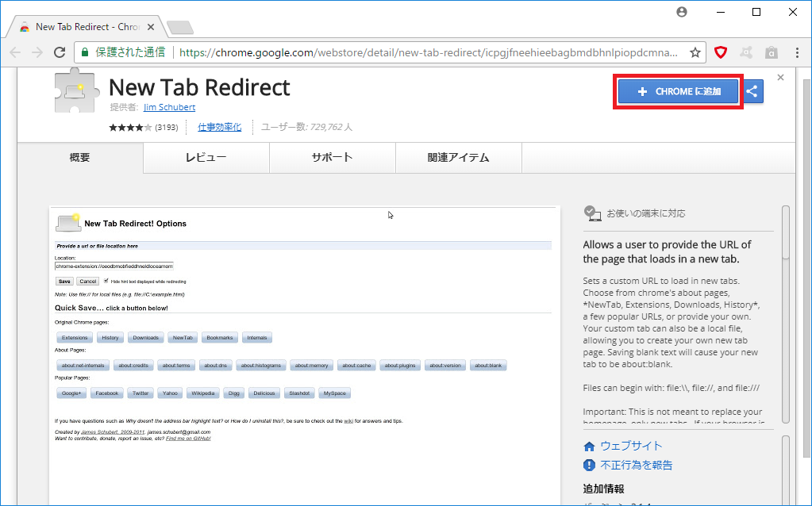Select the 概要 tab
Viewport: 812px width, 506px height.
tap(80, 158)
